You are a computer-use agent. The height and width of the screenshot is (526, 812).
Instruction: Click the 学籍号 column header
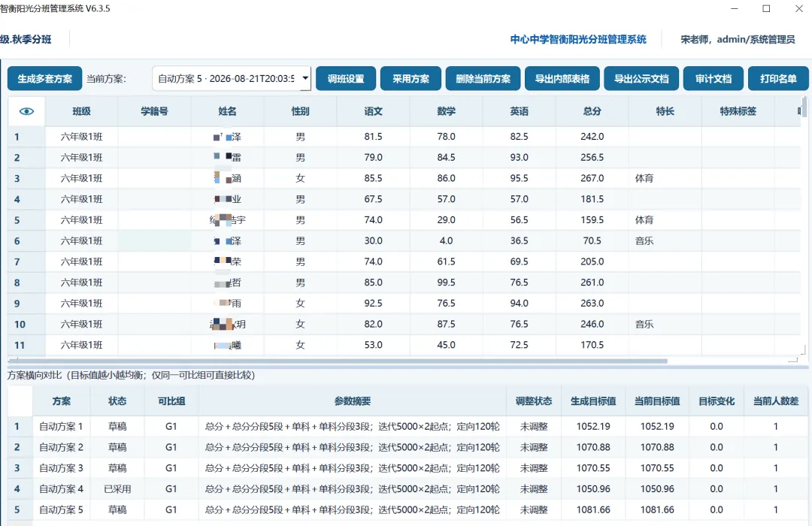pyautogui.click(x=154, y=111)
